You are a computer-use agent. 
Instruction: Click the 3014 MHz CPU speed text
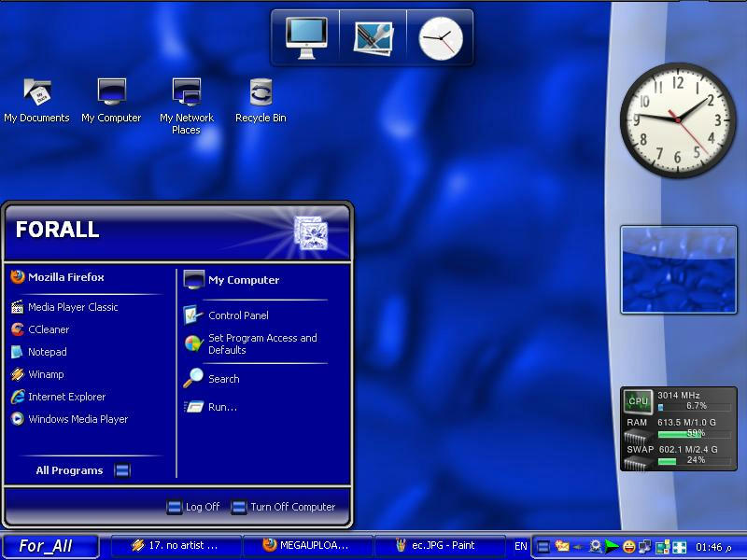(679, 395)
